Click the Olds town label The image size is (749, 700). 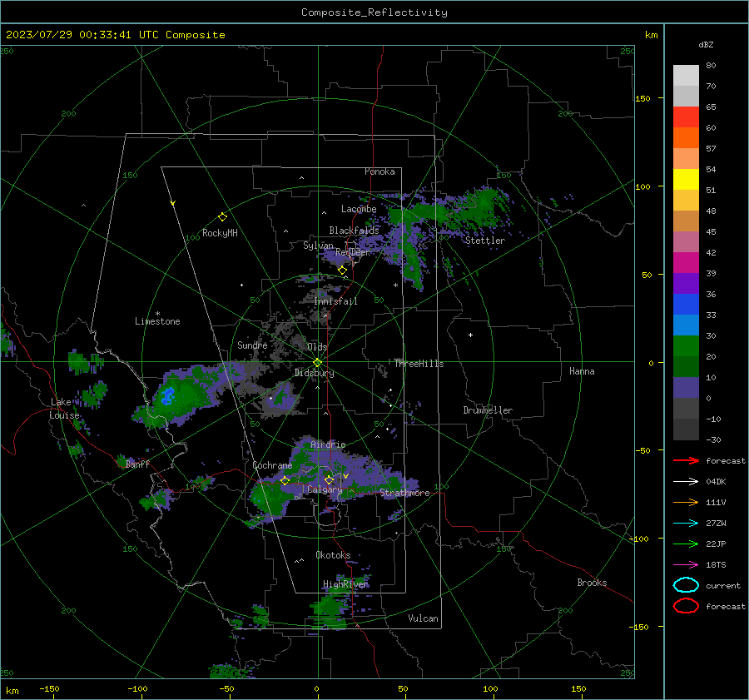pos(317,347)
